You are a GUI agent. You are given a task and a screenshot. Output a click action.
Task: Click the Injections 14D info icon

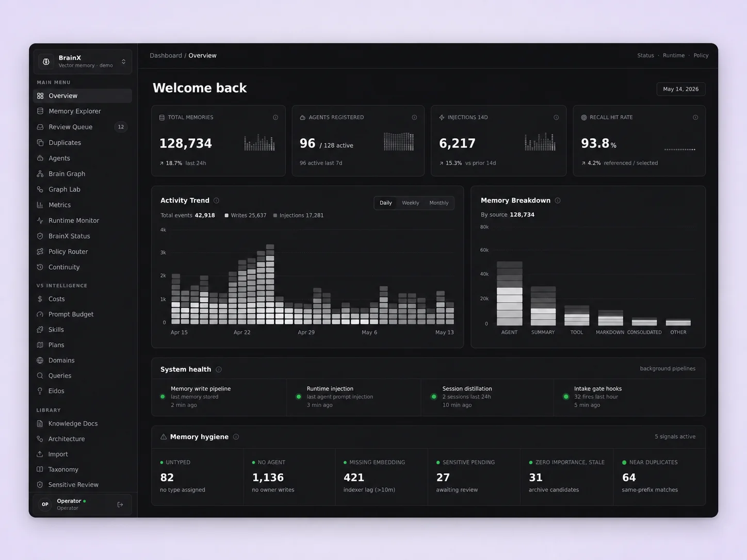click(x=556, y=118)
